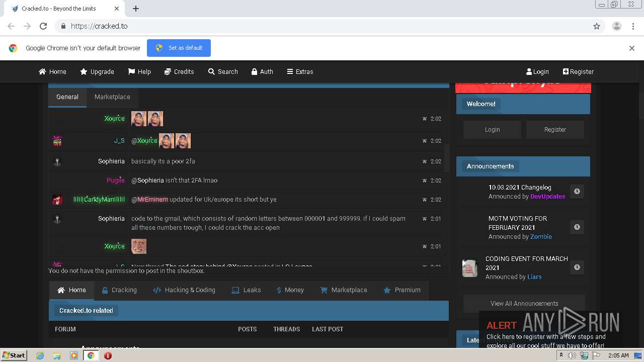This screenshot has width=644, height=362.
Task: Click the Liars avatar thumbnail in Announcements
Action: click(469, 267)
